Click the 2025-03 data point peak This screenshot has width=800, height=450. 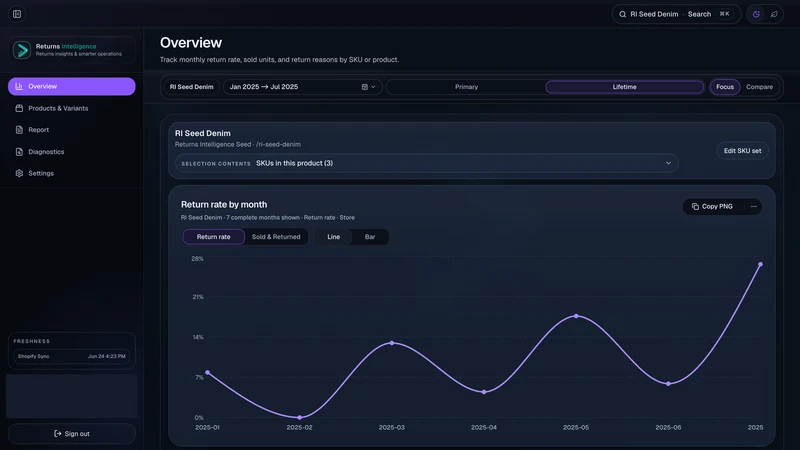pyautogui.click(x=392, y=343)
